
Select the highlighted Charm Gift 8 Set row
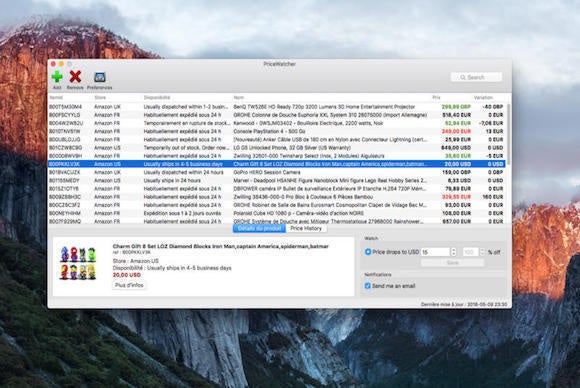(277, 164)
